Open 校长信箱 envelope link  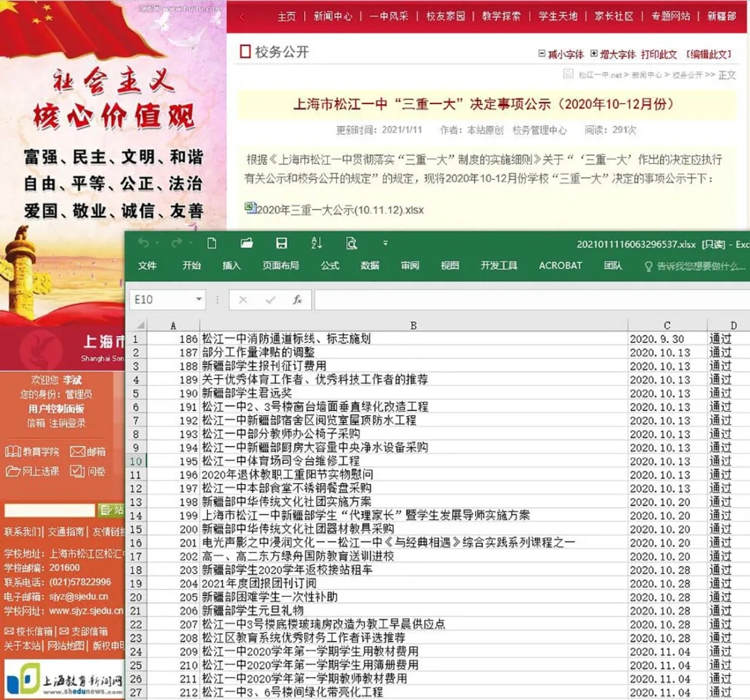coord(28,631)
